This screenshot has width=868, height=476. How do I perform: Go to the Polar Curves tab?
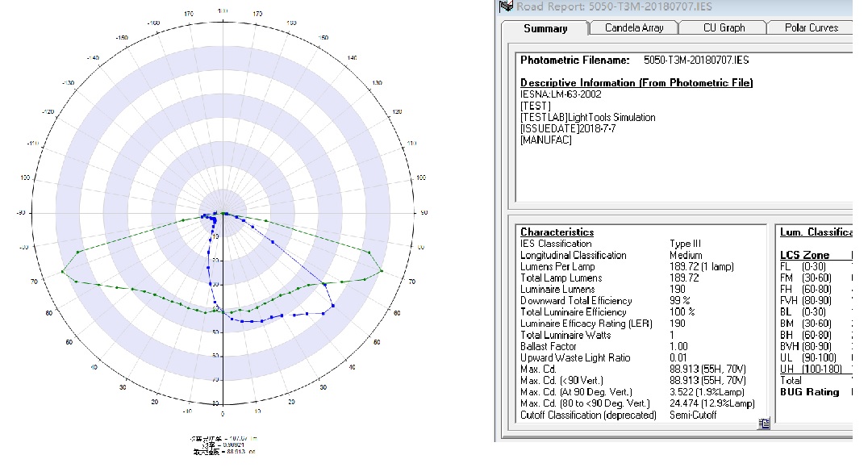coord(811,28)
